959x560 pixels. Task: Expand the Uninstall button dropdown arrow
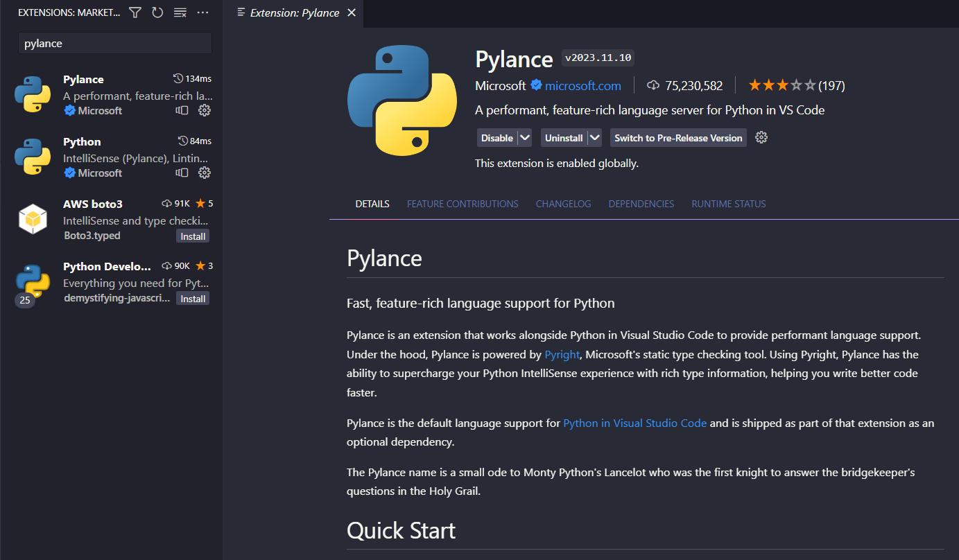(x=594, y=137)
